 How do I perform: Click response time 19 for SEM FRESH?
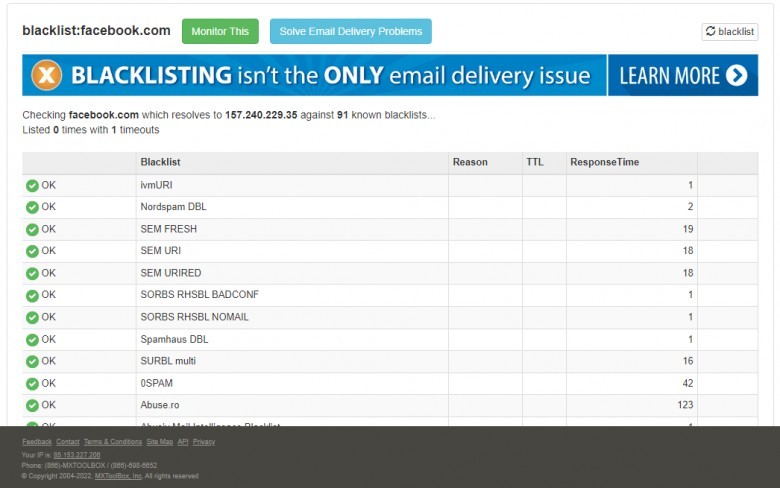[x=688, y=229]
